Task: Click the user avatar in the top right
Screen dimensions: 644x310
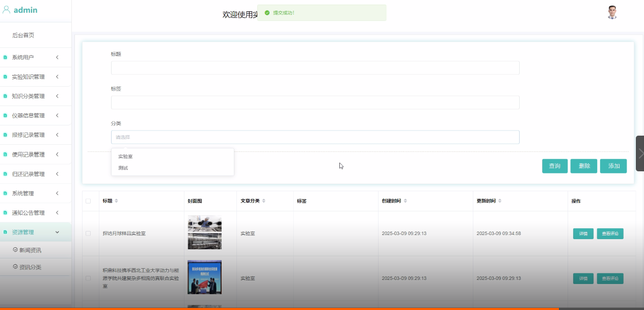Action: (x=612, y=13)
